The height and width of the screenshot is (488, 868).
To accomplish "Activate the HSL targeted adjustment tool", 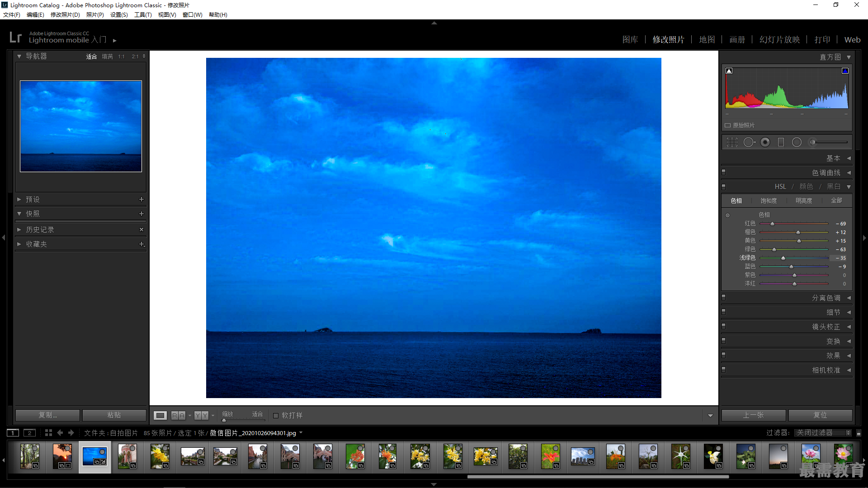I will [727, 215].
